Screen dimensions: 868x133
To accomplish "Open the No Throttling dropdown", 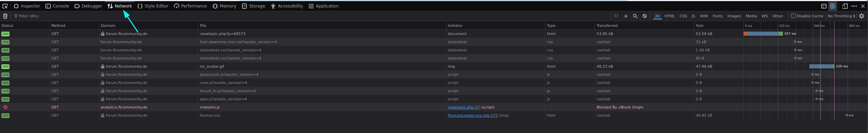I will click(x=841, y=16).
